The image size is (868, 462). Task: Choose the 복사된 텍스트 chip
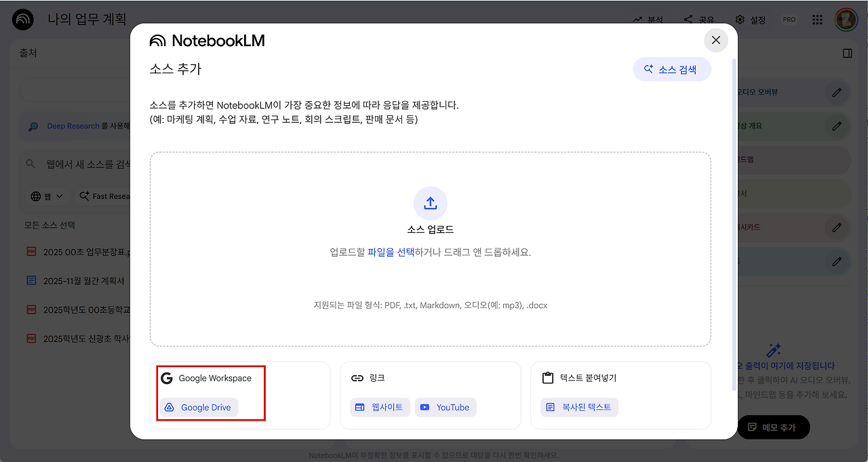580,408
